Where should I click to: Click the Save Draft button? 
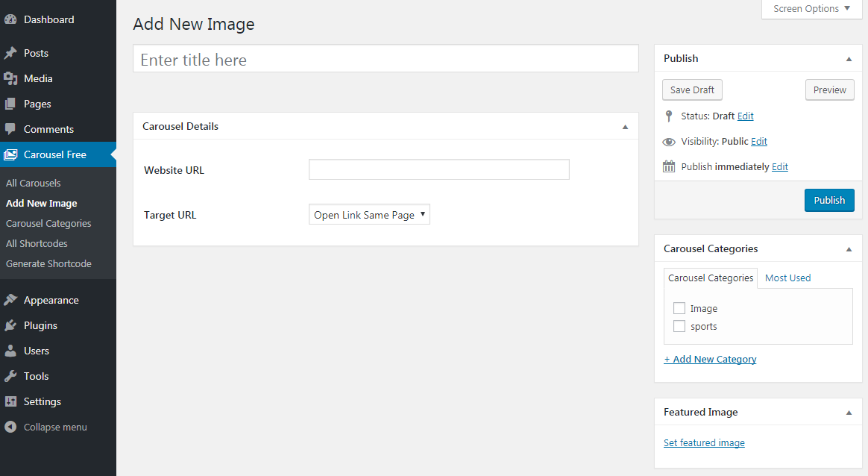(692, 90)
